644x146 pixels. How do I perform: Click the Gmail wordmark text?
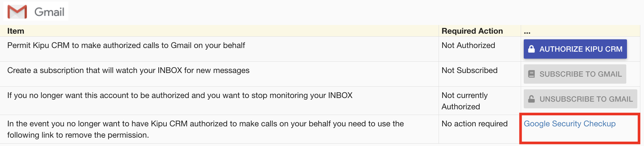[x=49, y=12]
